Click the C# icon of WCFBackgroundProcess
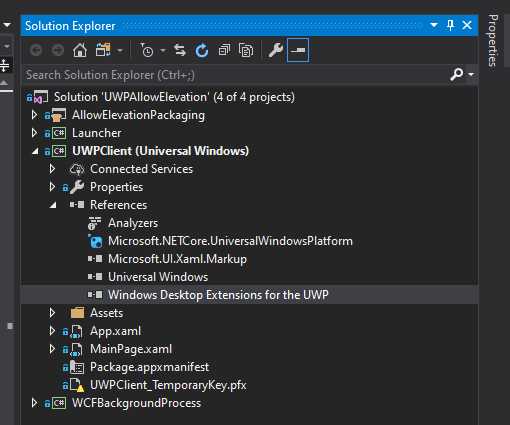This screenshot has height=425, width=510. pyautogui.click(x=59, y=403)
